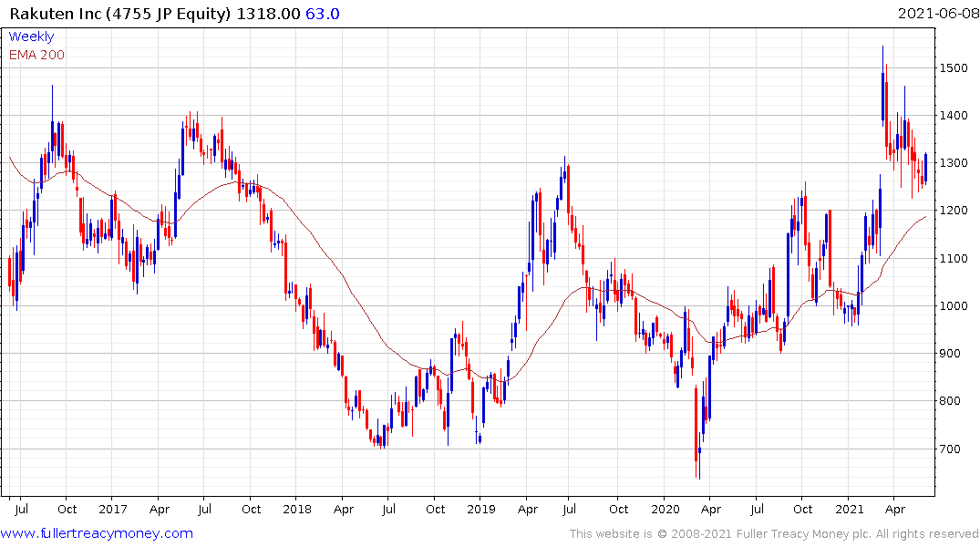Click the 1500 price axis label
Screen dimensions: 980x547
(x=954, y=68)
